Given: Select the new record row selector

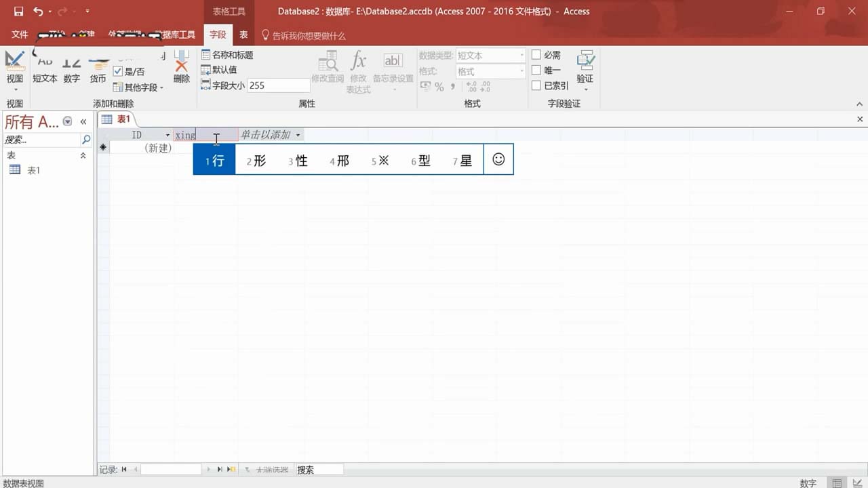Looking at the screenshot, I should pyautogui.click(x=103, y=147).
